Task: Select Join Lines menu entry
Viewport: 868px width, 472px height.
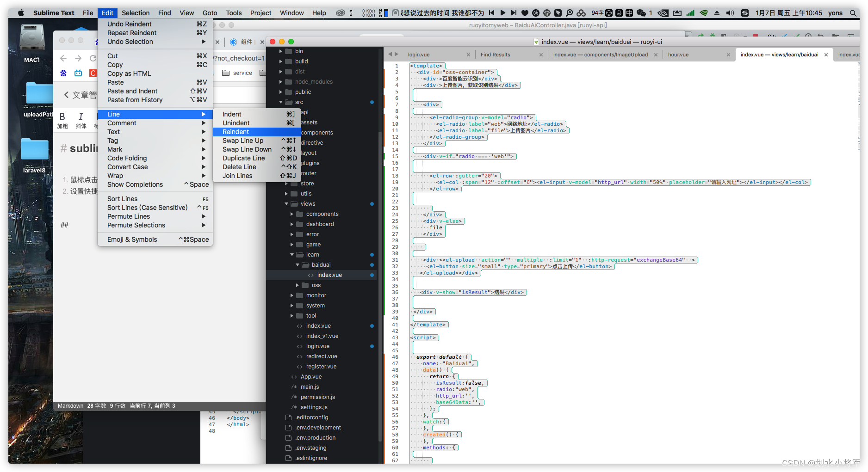Action: pyautogui.click(x=256, y=176)
